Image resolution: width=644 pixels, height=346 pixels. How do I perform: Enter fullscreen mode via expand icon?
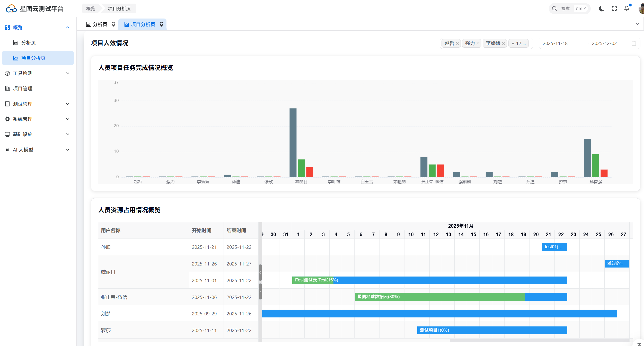coord(614,8)
